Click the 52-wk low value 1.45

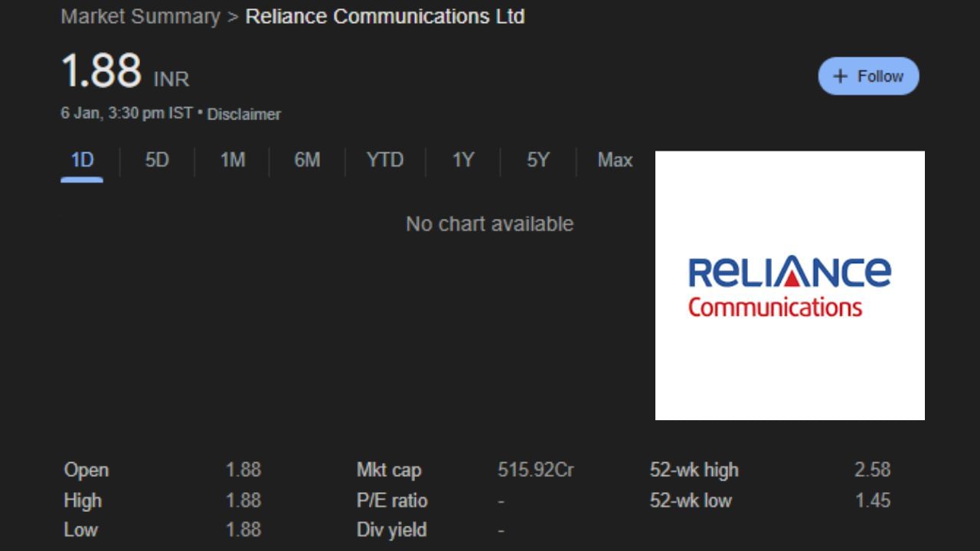tap(873, 500)
